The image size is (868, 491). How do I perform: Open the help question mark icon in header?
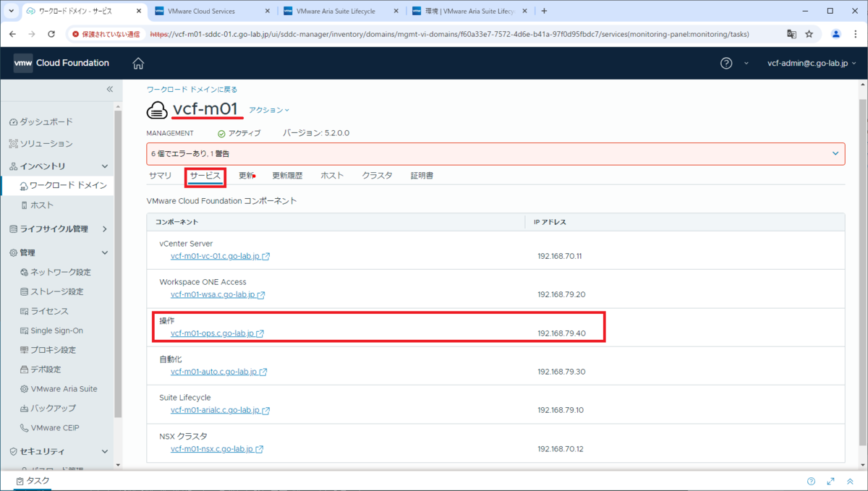click(726, 64)
